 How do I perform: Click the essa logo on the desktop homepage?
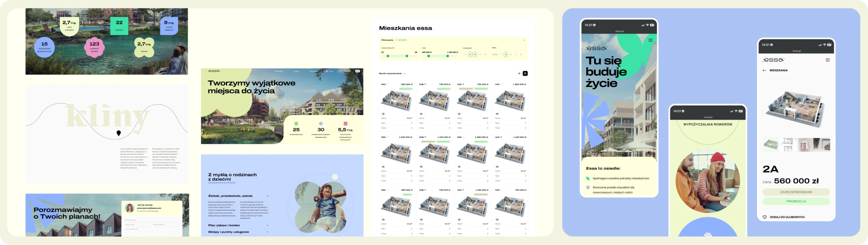tap(214, 71)
